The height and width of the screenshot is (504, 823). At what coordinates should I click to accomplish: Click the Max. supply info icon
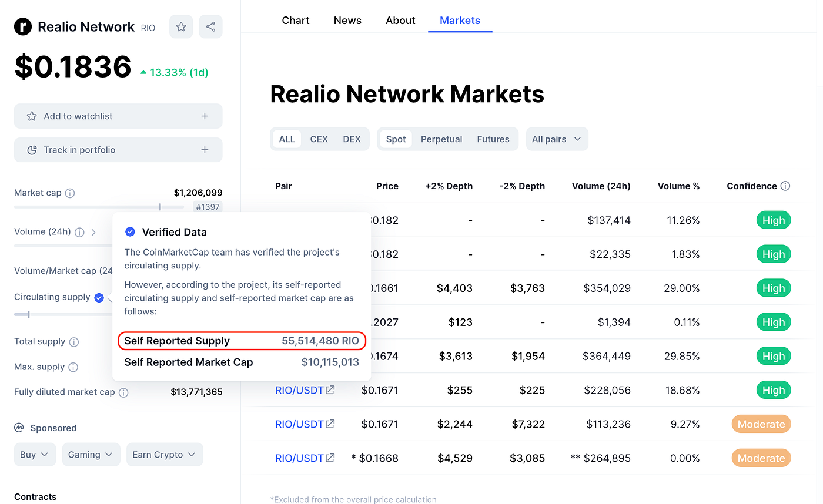(x=73, y=367)
